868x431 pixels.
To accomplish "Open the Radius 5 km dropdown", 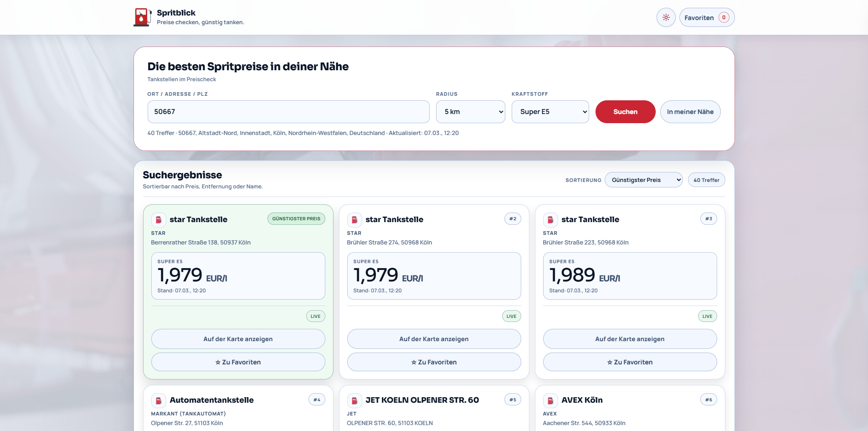I will coord(470,112).
